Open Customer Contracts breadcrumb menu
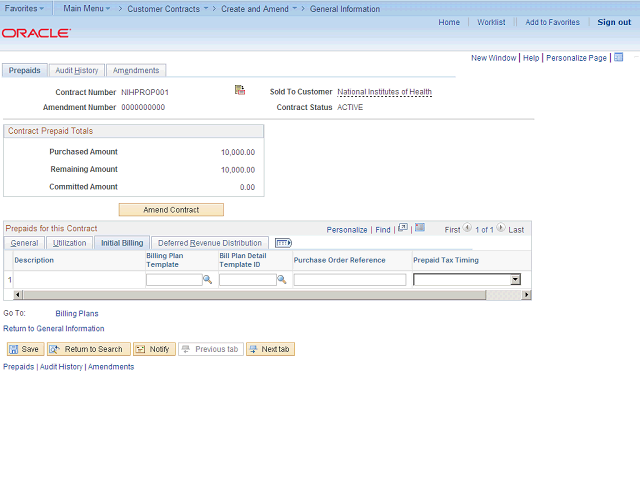 click(167, 9)
